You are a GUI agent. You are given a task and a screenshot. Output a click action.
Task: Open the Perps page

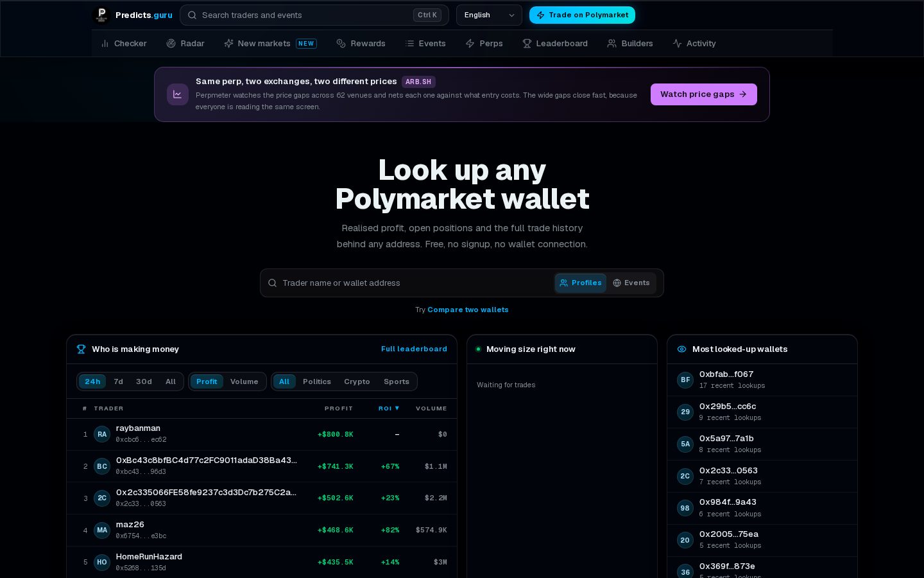[484, 44]
